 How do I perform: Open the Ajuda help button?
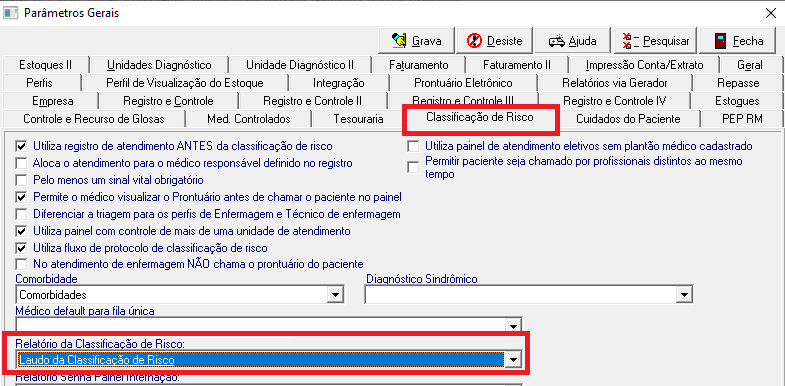(573, 41)
